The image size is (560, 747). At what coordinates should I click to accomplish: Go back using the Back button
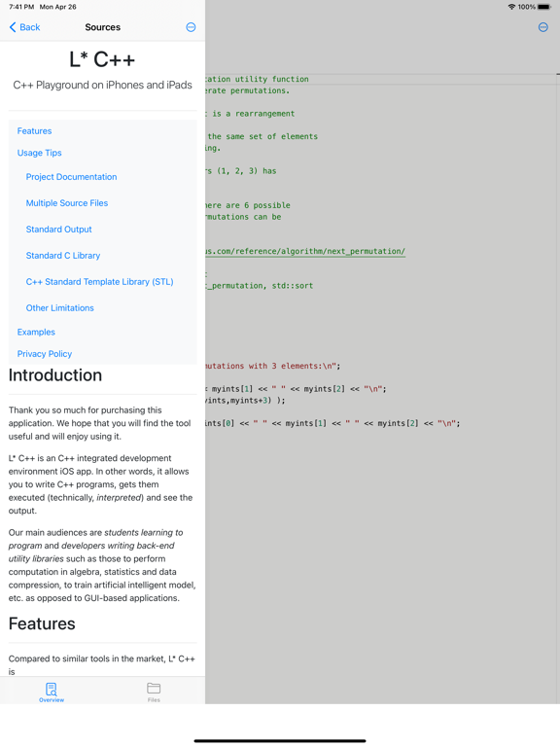(24, 27)
